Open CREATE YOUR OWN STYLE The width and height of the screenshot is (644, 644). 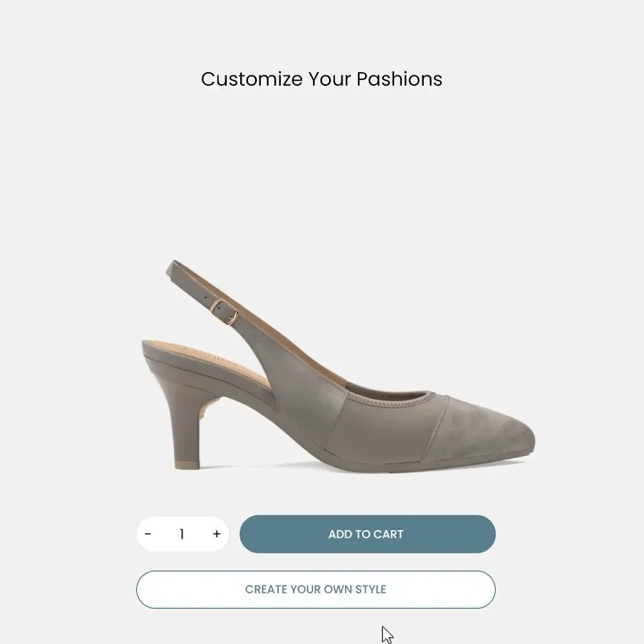pyautogui.click(x=316, y=589)
